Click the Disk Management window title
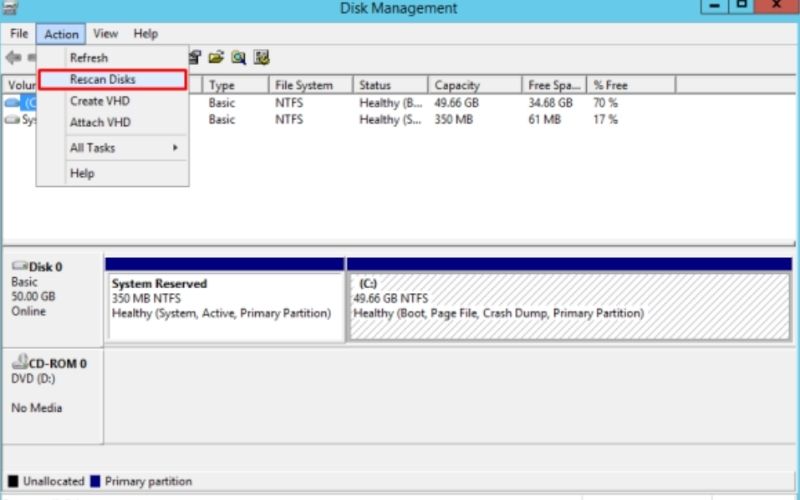Viewport: 800px width, 500px height. (x=398, y=8)
